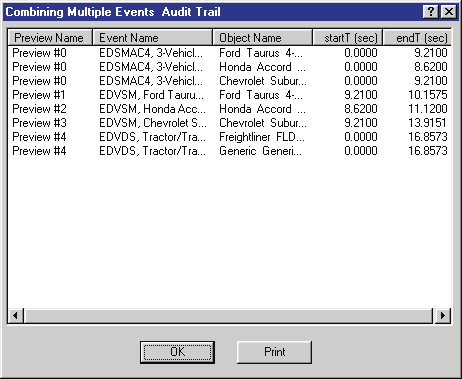This screenshot has width=462, height=379.
Task: Open context help with the question mark button
Action: pyautogui.click(x=431, y=12)
